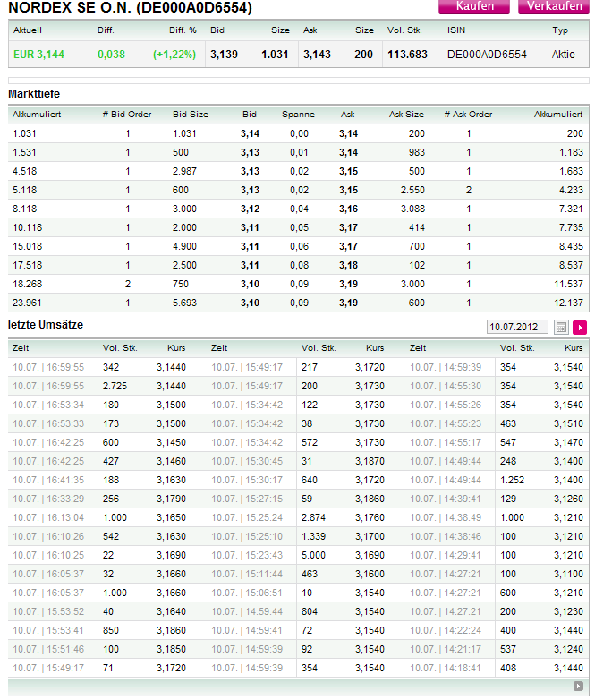This screenshot has height=700, width=595.
Task: Open the calendar date picker icon
Action: (x=562, y=328)
